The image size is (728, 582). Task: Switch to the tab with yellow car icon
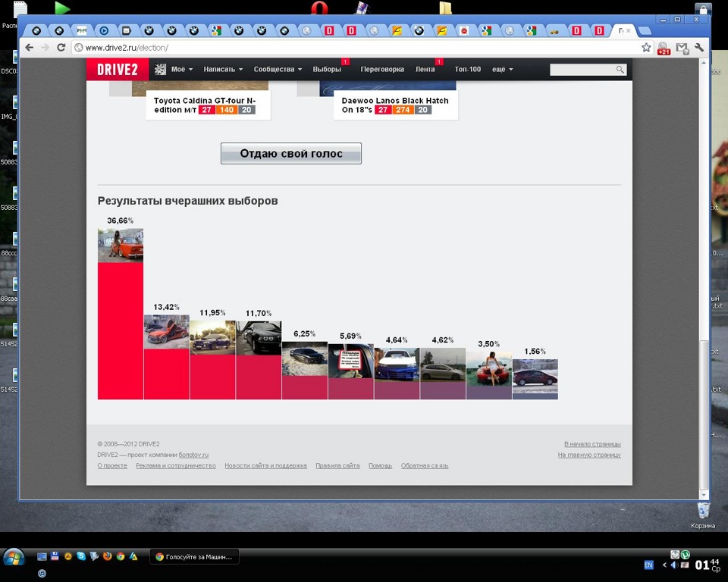pyautogui.click(x=554, y=30)
